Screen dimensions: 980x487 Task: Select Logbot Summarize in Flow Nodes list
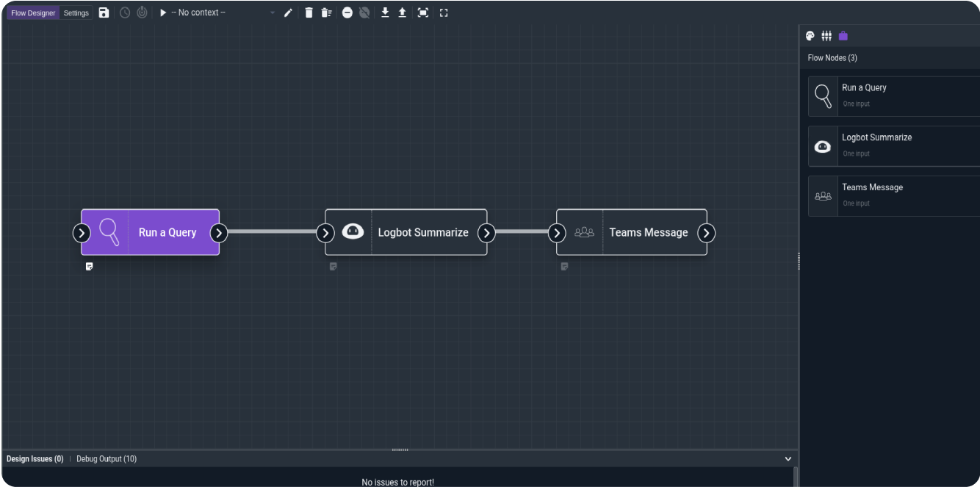coord(894,146)
